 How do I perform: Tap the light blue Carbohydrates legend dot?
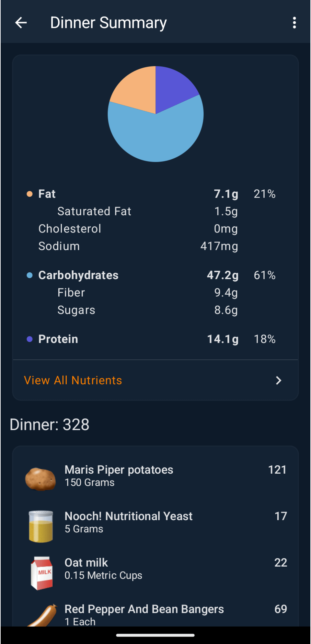[29, 275]
